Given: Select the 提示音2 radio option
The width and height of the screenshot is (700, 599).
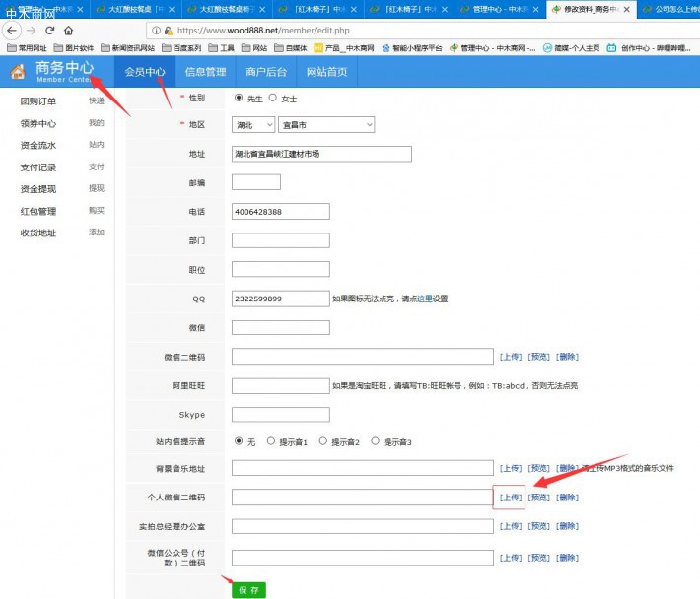Looking at the screenshot, I should tap(323, 441).
